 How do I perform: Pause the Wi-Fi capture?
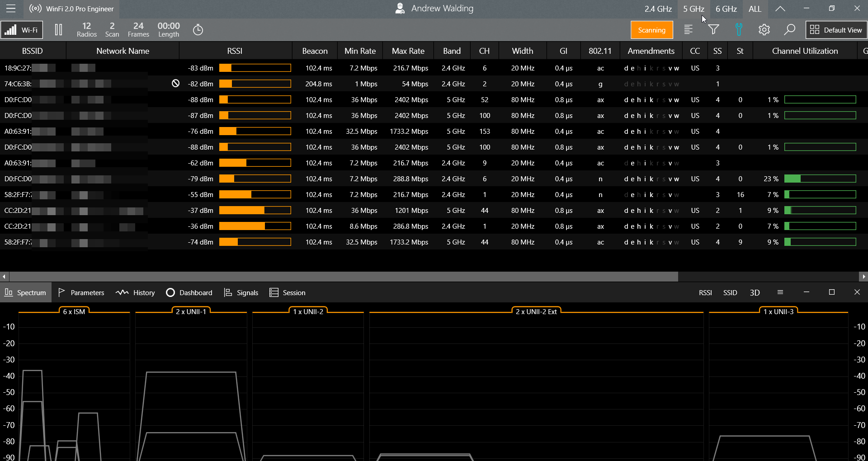click(58, 29)
